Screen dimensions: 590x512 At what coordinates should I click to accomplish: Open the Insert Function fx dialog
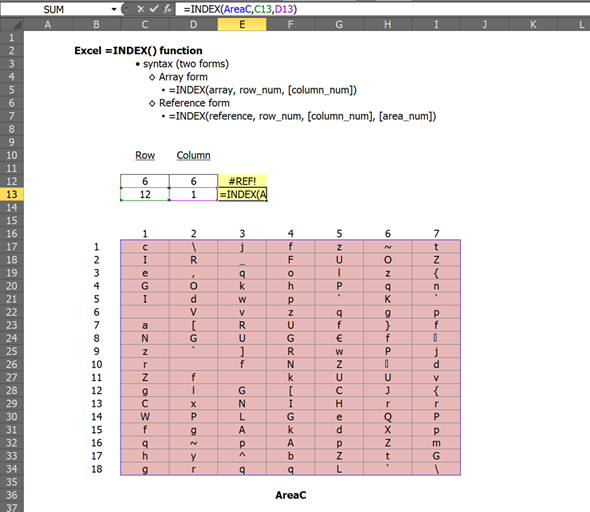(x=167, y=9)
